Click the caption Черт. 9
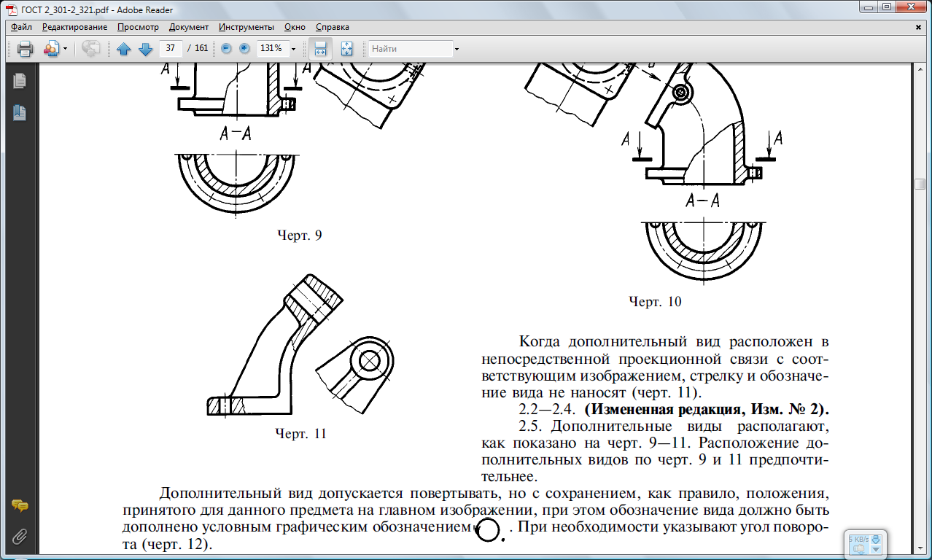This screenshot has width=932, height=560. 299,236
